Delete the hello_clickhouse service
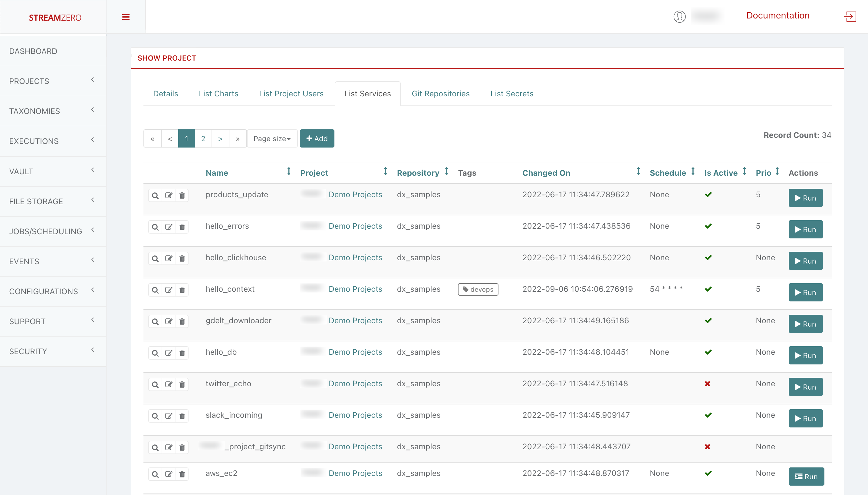This screenshot has height=495, width=868. coord(182,258)
